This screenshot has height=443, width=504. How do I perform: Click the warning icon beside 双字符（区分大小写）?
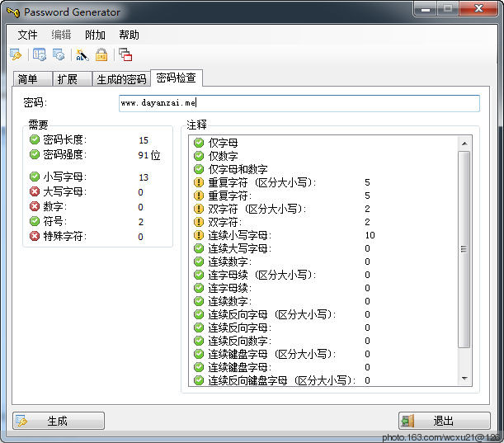pyautogui.click(x=199, y=209)
